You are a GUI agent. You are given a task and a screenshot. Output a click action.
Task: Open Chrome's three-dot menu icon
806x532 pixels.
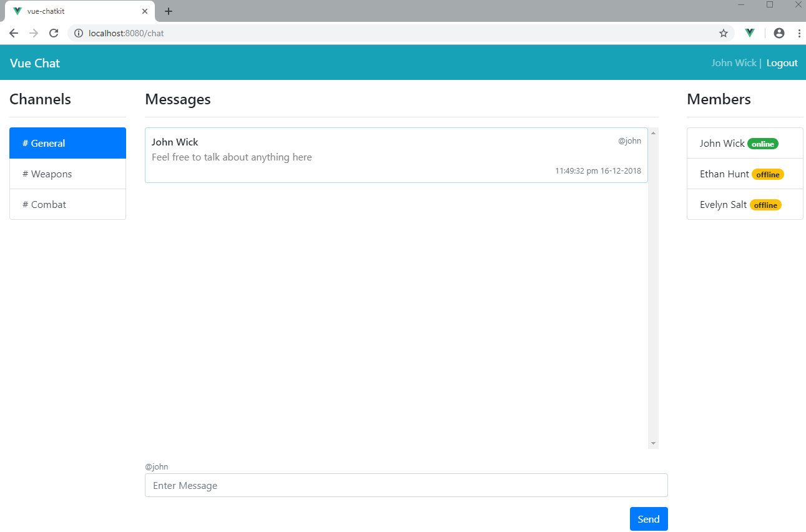click(800, 32)
